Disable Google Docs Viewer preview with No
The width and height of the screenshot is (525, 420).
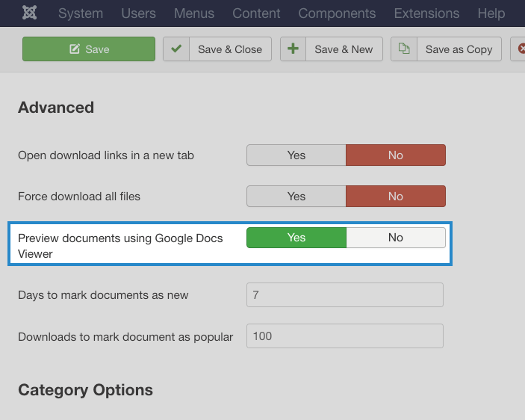[396, 238]
